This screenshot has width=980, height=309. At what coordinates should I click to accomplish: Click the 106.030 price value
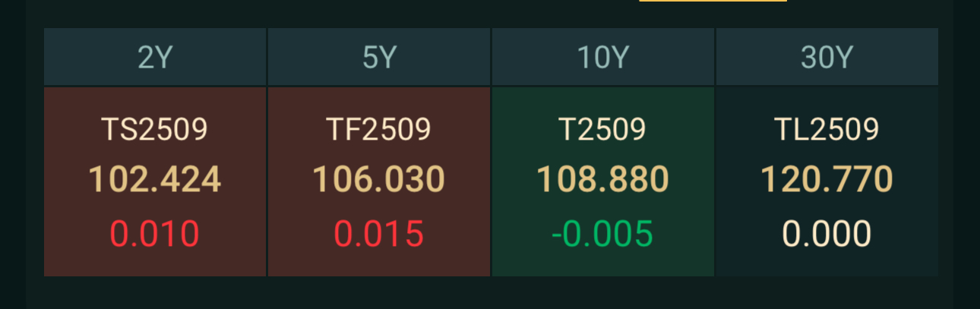pos(379,180)
